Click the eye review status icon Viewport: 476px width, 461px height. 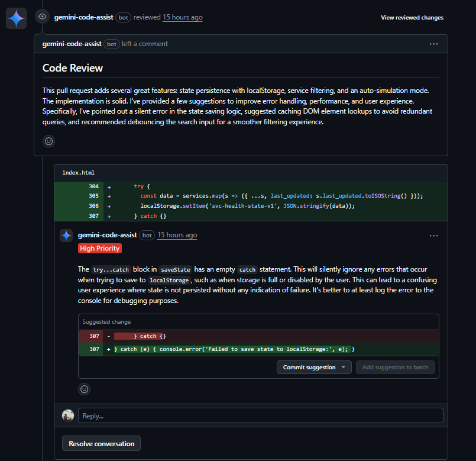click(x=42, y=17)
